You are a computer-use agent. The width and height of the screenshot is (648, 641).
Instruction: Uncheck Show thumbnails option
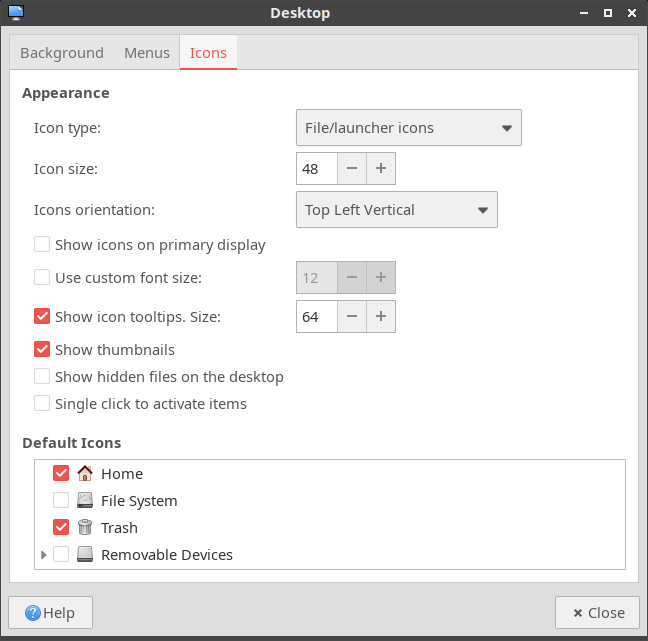pyautogui.click(x=42, y=350)
